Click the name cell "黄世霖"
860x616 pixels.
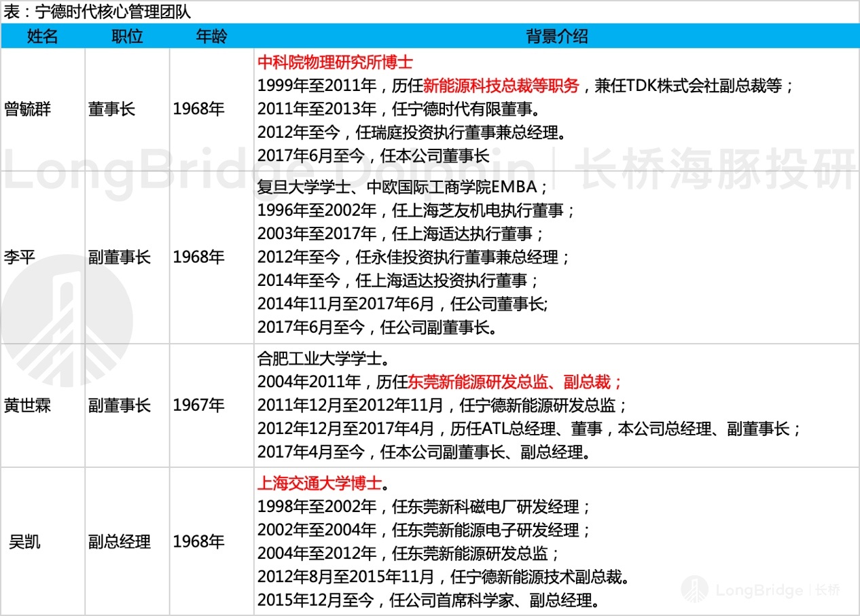(27, 405)
